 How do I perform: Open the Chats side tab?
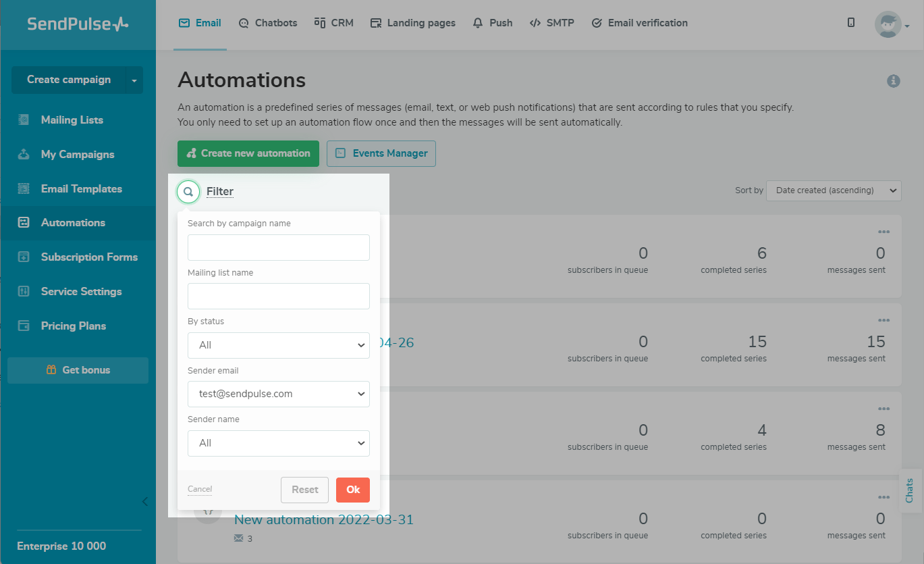(x=910, y=490)
